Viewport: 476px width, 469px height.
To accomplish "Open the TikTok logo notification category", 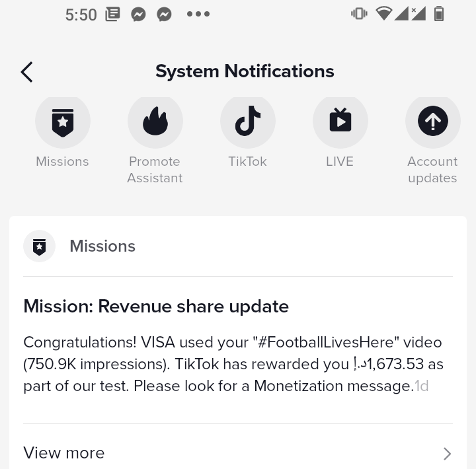I will 248,122.
